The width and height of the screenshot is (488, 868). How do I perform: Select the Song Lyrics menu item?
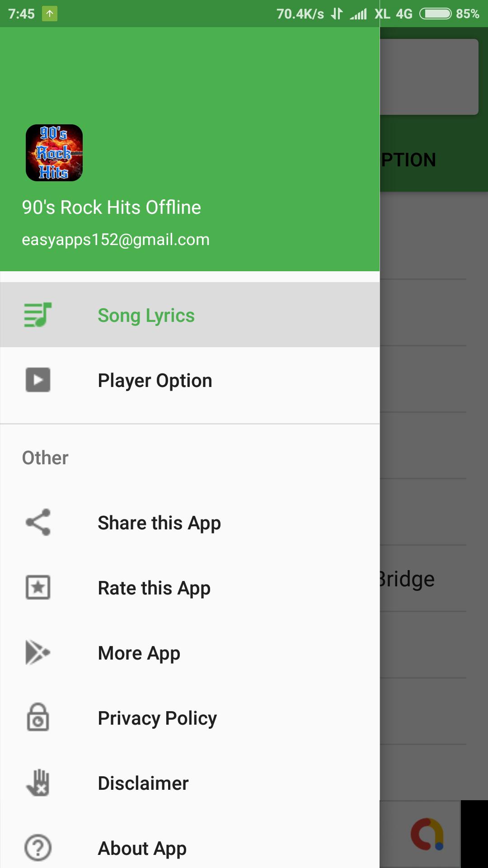[x=190, y=315]
